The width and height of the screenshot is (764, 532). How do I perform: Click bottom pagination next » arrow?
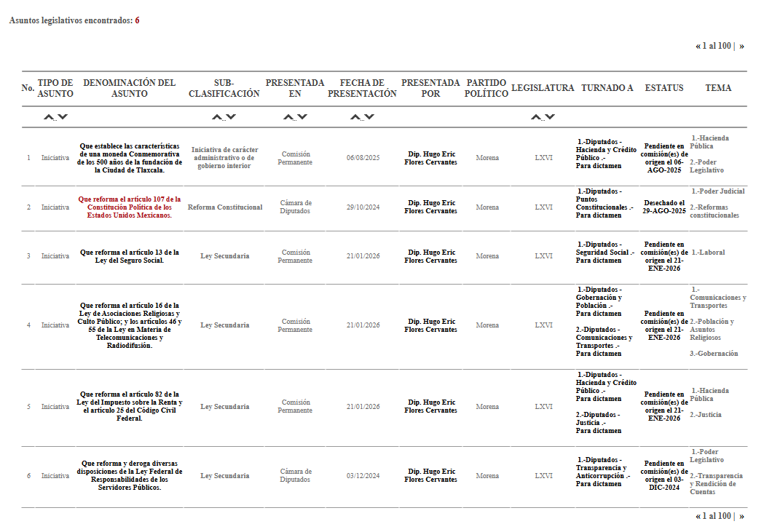[x=741, y=516]
